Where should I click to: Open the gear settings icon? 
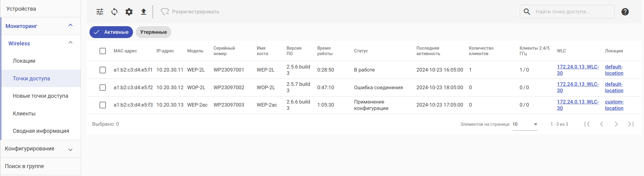pyautogui.click(x=129, y=12)
